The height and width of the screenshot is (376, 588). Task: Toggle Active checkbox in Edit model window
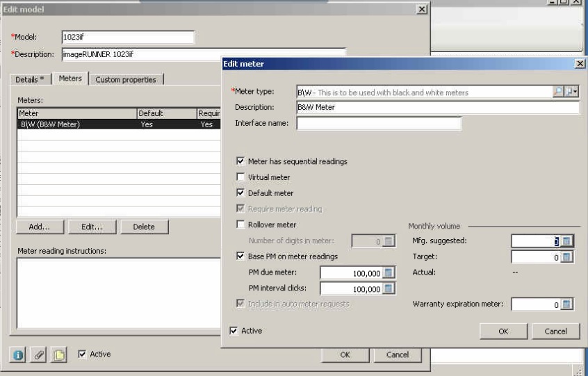click(x=82, y=354)
